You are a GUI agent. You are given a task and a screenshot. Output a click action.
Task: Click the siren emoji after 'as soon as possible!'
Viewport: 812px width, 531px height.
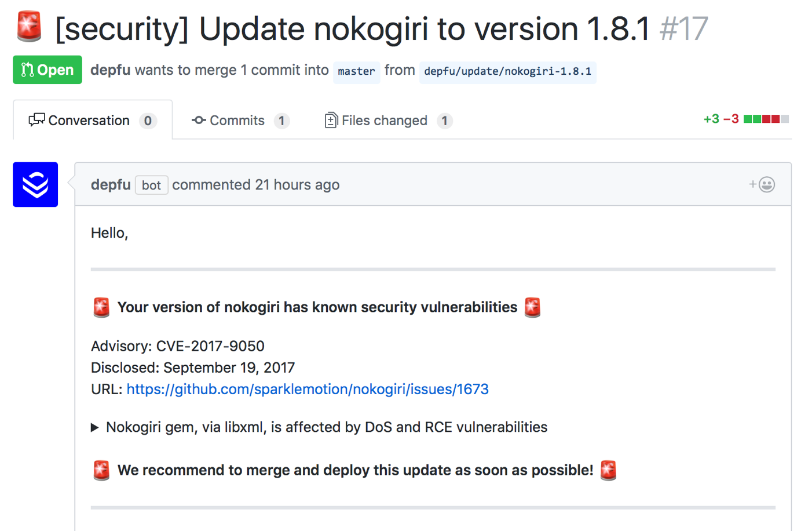click(x=608, y=470)
